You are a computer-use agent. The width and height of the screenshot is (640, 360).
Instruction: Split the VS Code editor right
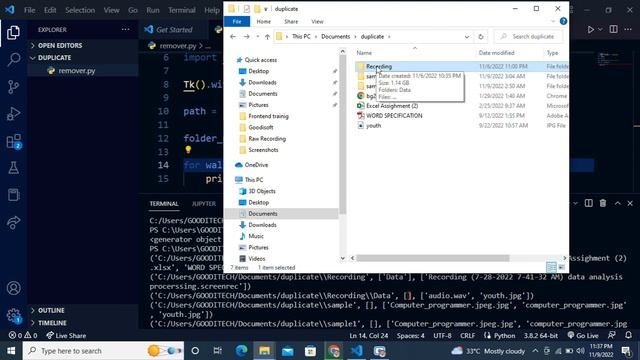[613, 29]
